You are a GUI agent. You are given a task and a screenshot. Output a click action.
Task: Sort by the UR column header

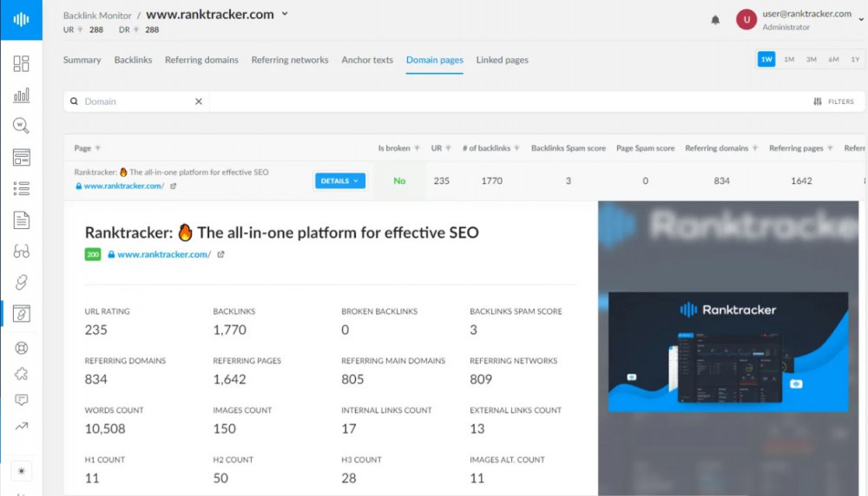(x=441, y=148)
